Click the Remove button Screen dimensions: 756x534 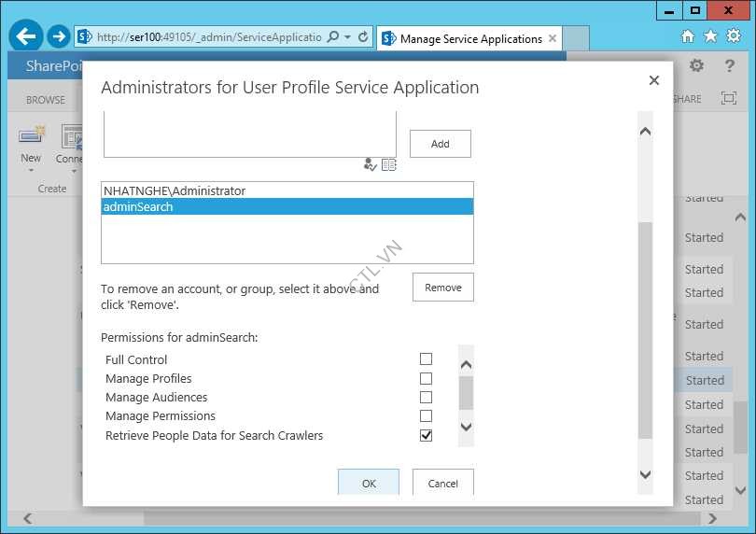click(x=443, y=288)
